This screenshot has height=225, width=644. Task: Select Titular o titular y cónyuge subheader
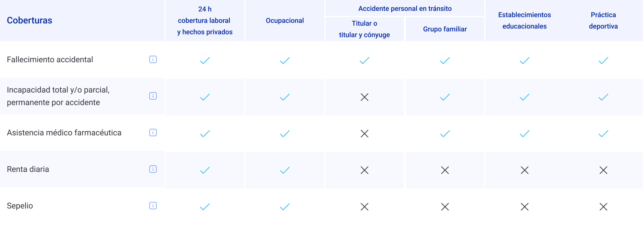[364, 29]
